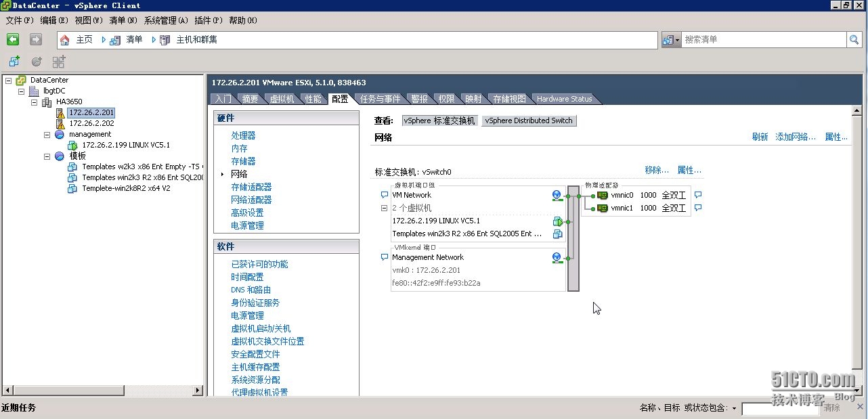The image size is (868, 419).
Task: Click the configuration panel vertical scrollbar
Action: (858, 249)
